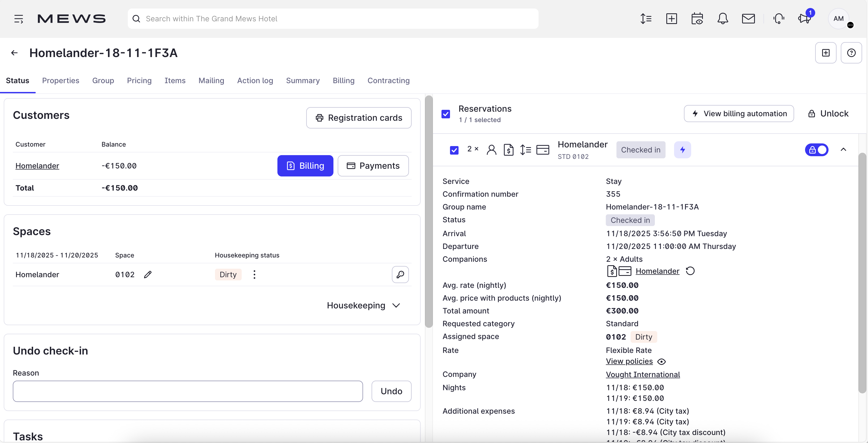
Task: Open the timeline icon in top bar
Action: pos(646,18)
